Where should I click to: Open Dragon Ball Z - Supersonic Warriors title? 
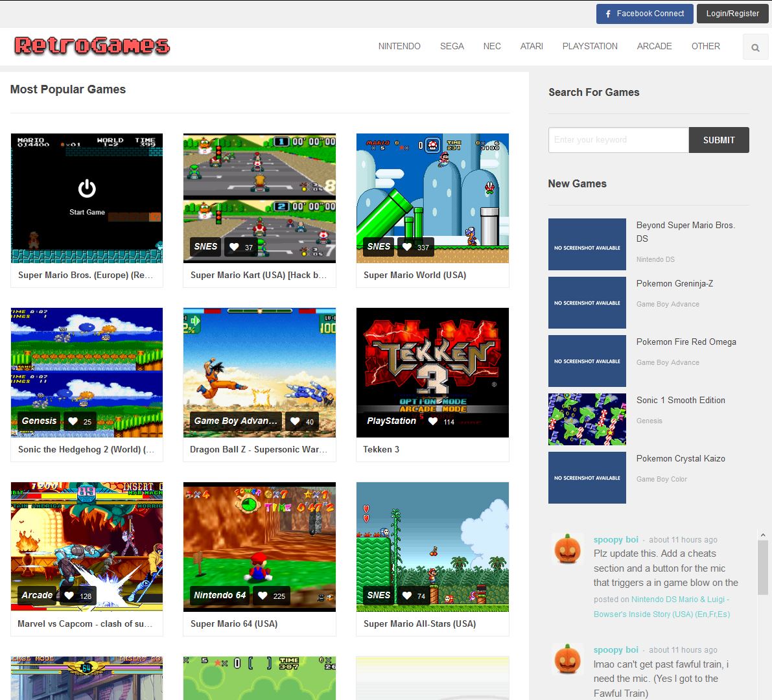click(259, 449)
